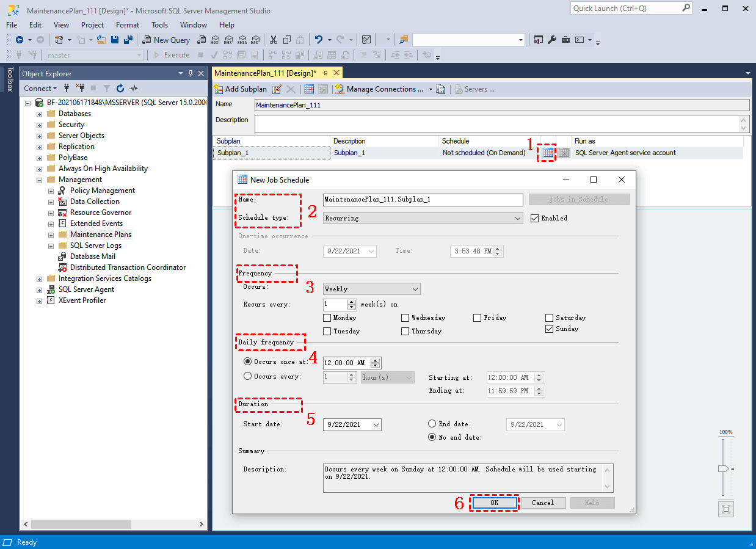
Task: Click the zoom slider handle in designer
Action: 723,468
